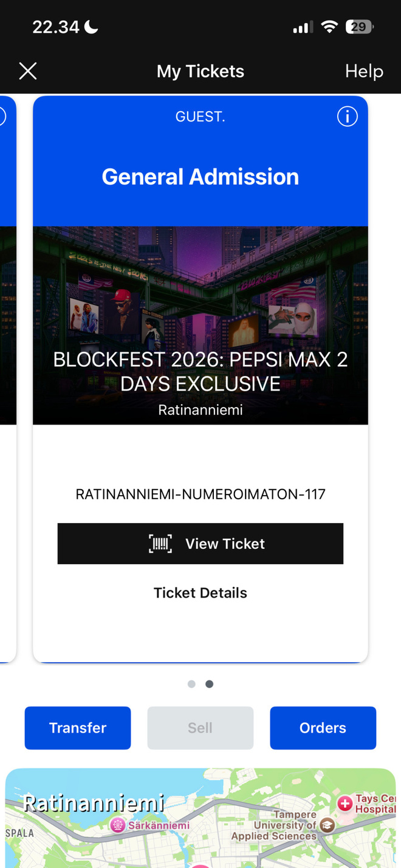Close My Tickets with the X icon
Screen dimensions: 401x868
[28, 71]
